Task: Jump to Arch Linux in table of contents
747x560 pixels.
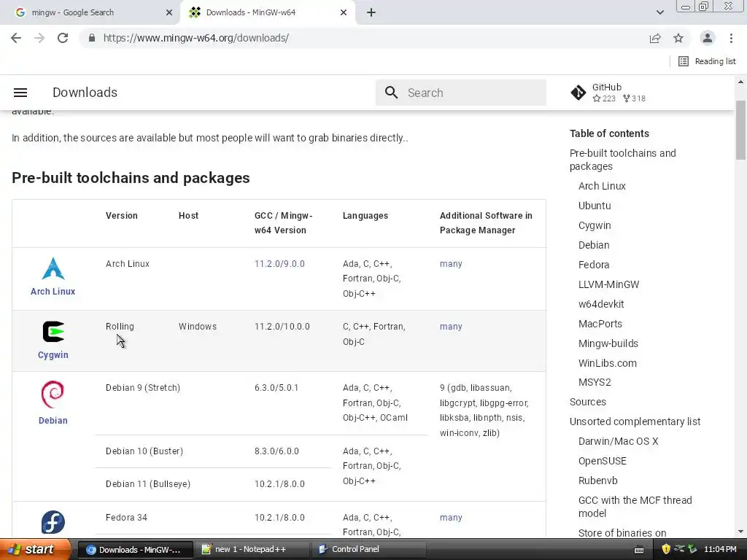Action: 602,186
